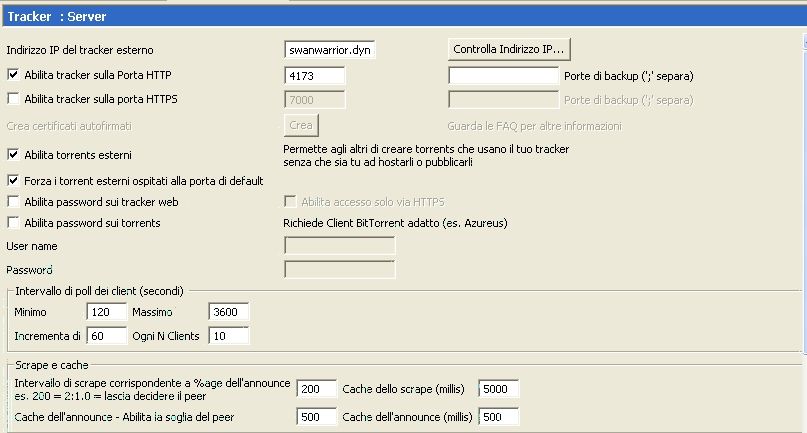Click the 'Crea' certificates button

point(301,125)
